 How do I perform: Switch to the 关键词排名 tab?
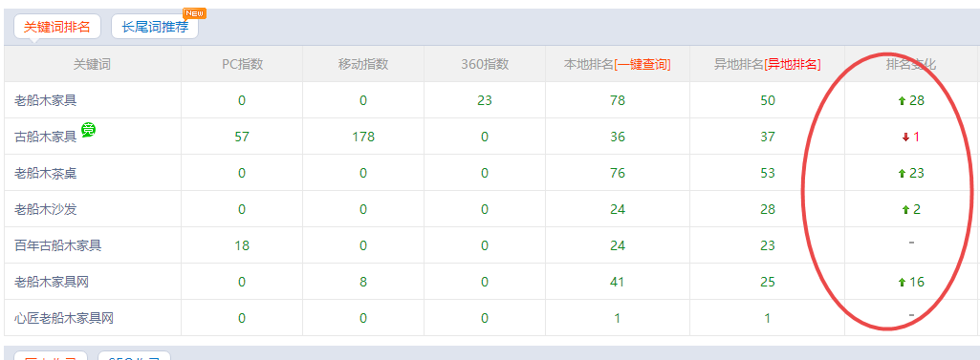click(x=56, y=27)
